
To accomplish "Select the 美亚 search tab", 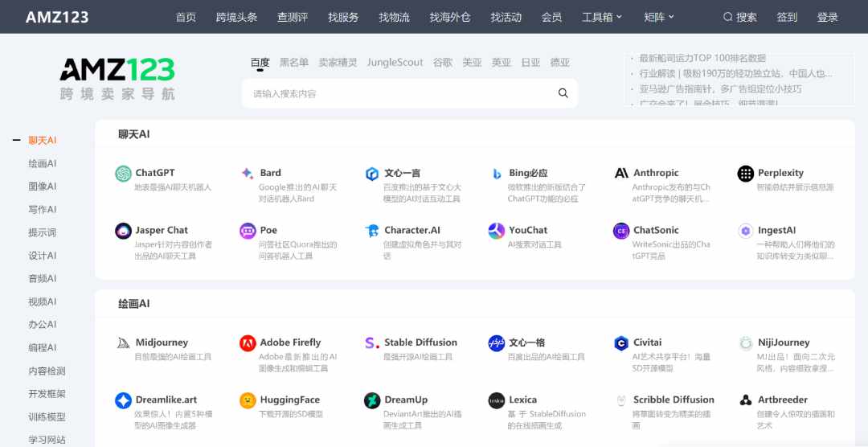I will [x=473, y=63].
